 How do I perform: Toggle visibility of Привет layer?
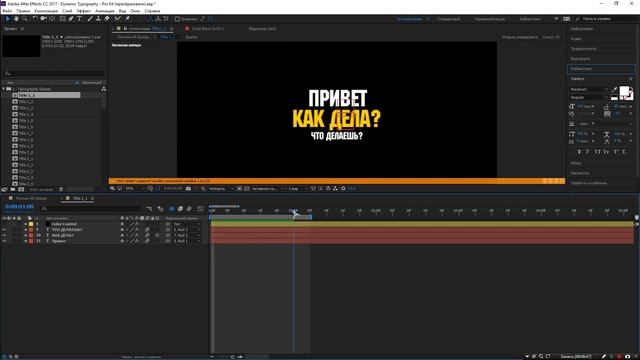pyautogui.click(x=4, y=241)
